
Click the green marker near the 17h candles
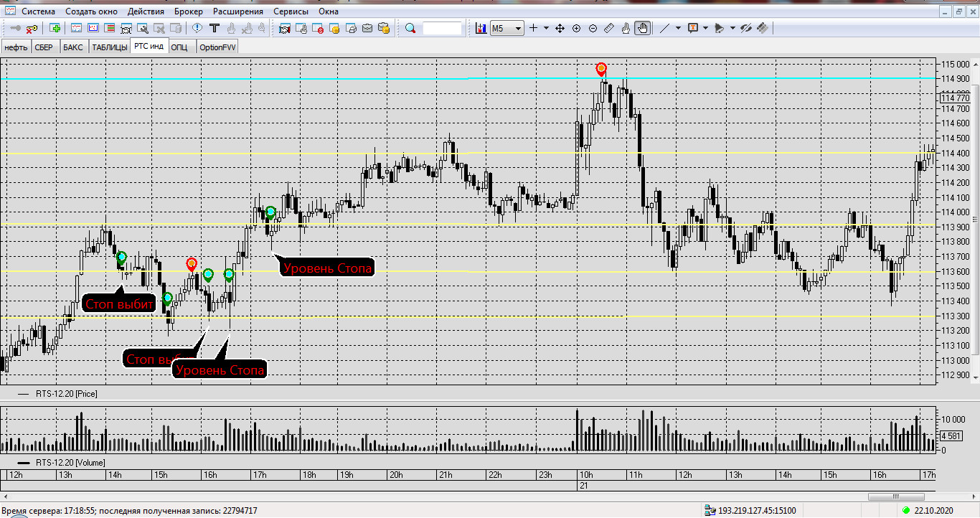[270, 212]
